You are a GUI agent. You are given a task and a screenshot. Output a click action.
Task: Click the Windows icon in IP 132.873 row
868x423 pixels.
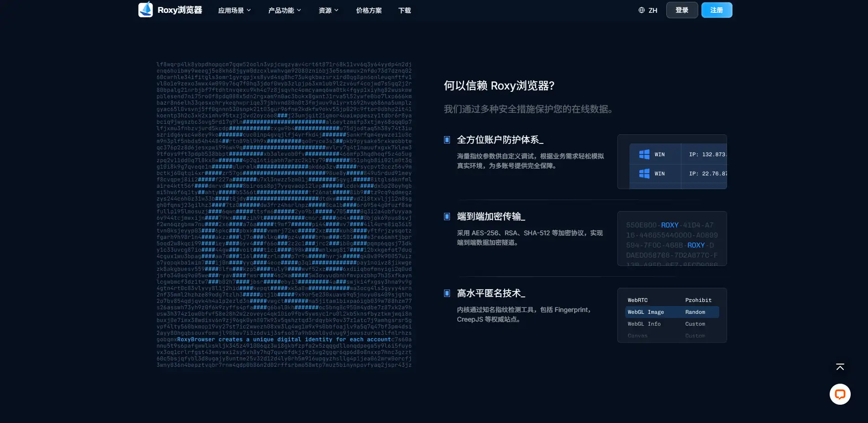click(x=644, y=154)
